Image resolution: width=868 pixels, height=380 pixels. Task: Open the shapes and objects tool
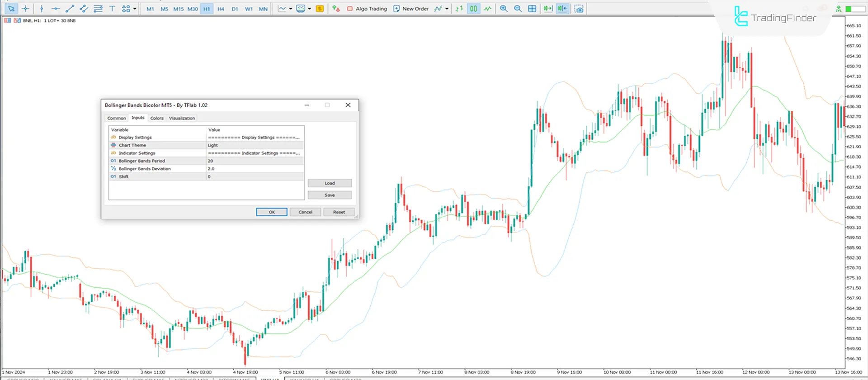tap(126, 9)
